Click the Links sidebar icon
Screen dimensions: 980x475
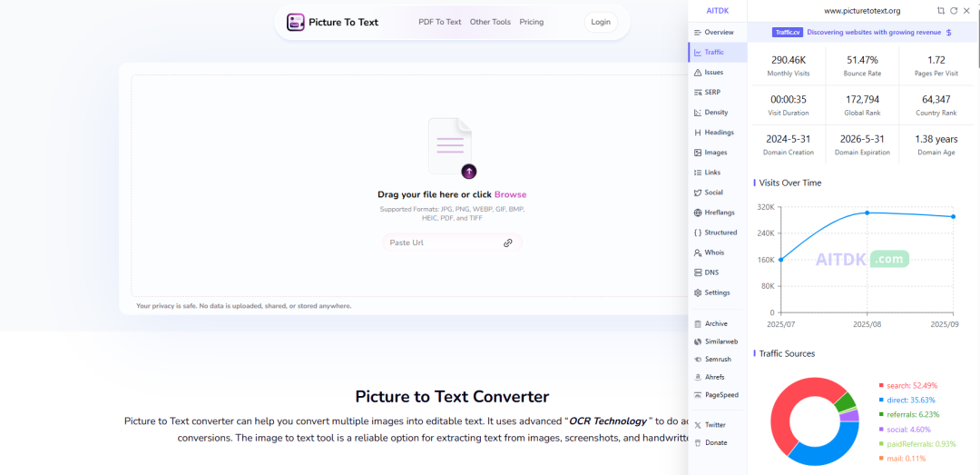[x=698, y=172]
